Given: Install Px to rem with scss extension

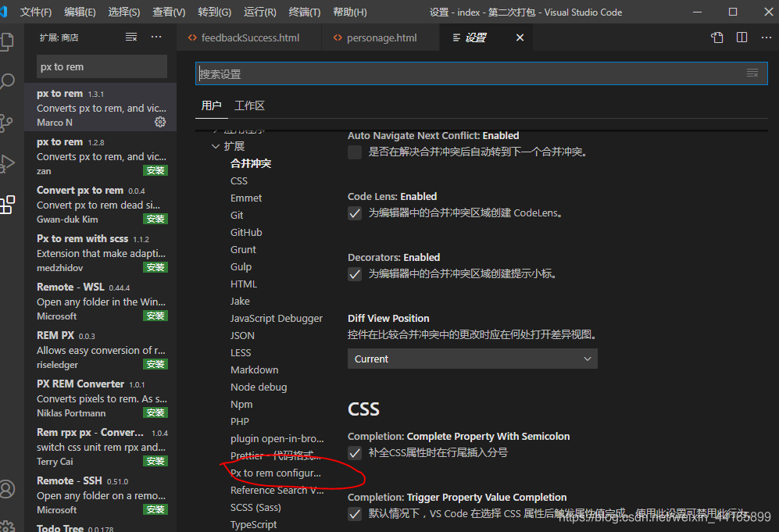Looking at the screenshot, I should pyautogui.click(x=155, y=267).
